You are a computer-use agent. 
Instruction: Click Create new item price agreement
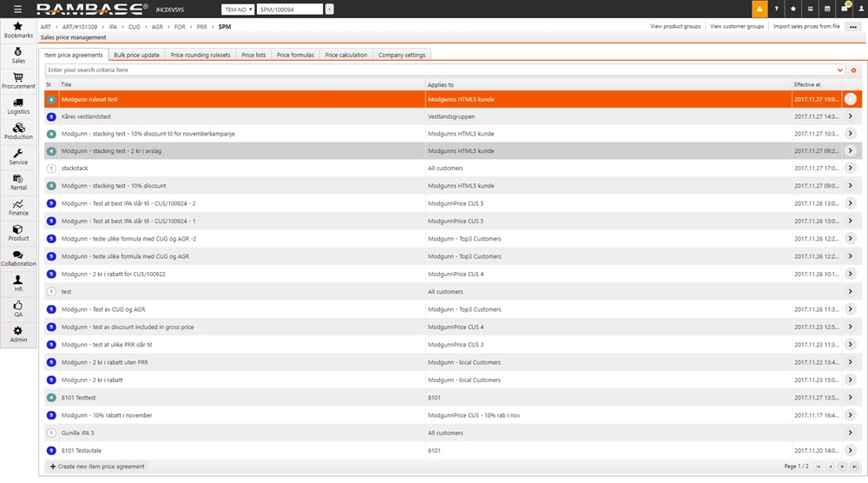[x=97, y=466]
